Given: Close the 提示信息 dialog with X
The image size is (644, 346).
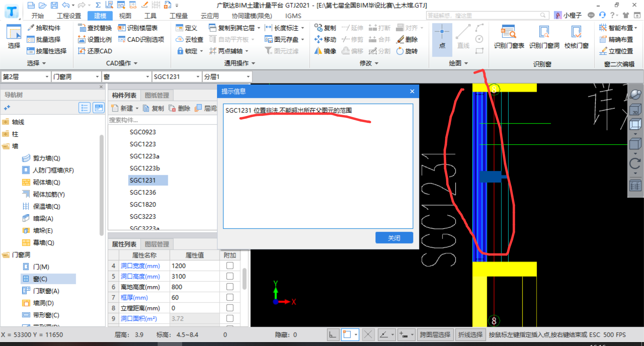Looking at the screenshot, I should (x=412, y=91).
